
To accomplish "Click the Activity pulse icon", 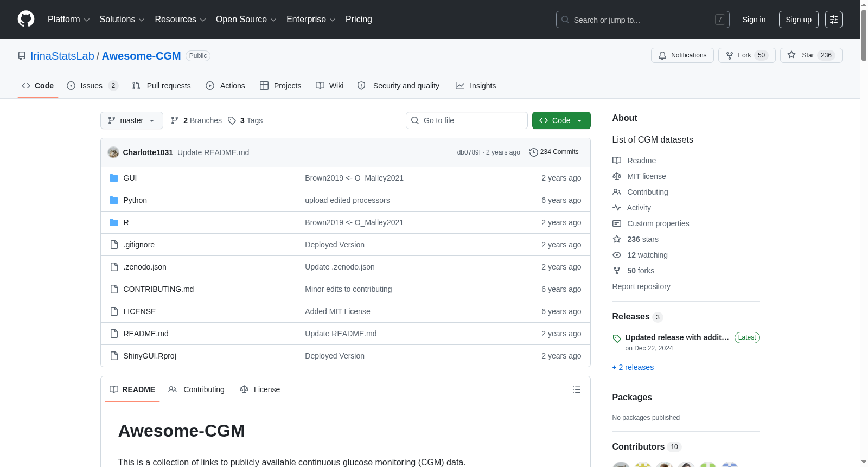I will (617, 208).
